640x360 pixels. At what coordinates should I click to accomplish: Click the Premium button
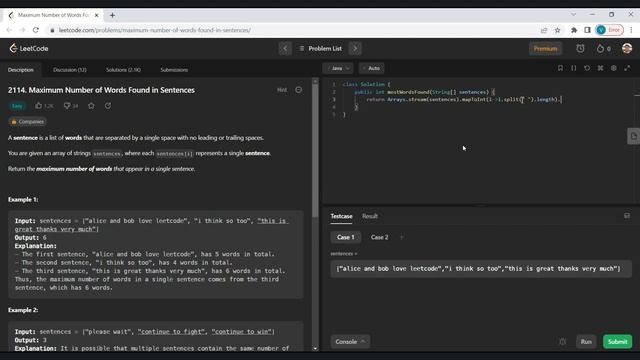click(545, 49)
